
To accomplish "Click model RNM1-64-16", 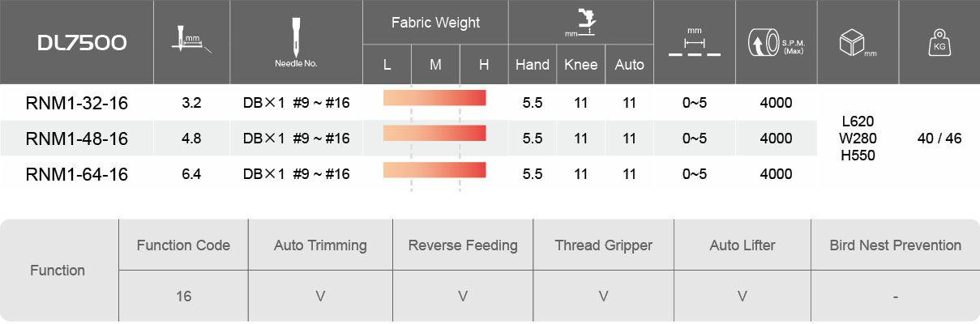I will tap(77, 174).
